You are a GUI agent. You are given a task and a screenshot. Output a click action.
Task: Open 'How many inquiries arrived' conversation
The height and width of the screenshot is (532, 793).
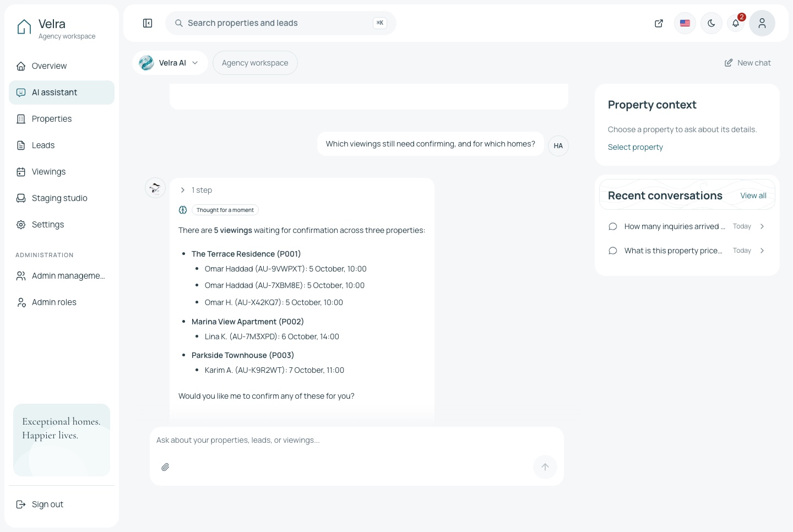[x=687, y=226]
